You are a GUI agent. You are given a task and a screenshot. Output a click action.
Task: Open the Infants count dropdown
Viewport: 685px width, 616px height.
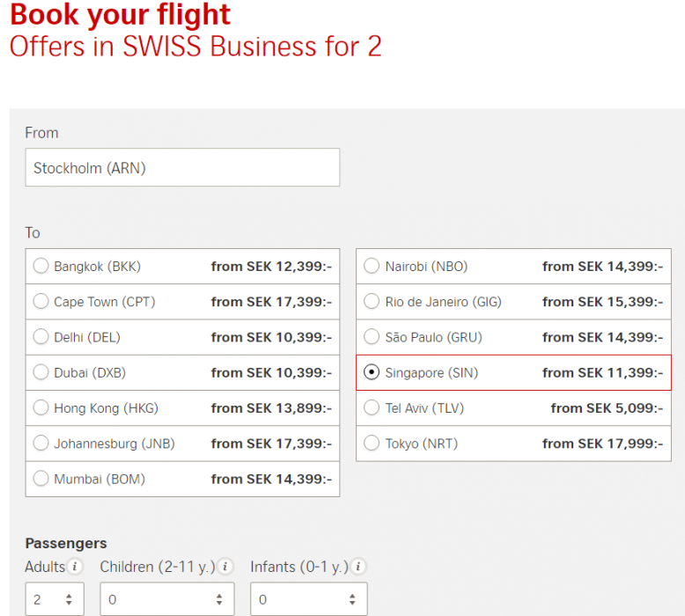(x=308, y=600)
